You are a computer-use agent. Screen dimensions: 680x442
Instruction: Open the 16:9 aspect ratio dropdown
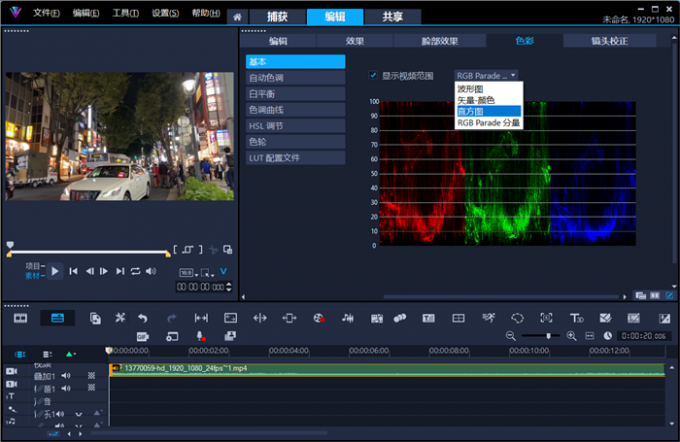pyautogui.click(x=189, y=273)
